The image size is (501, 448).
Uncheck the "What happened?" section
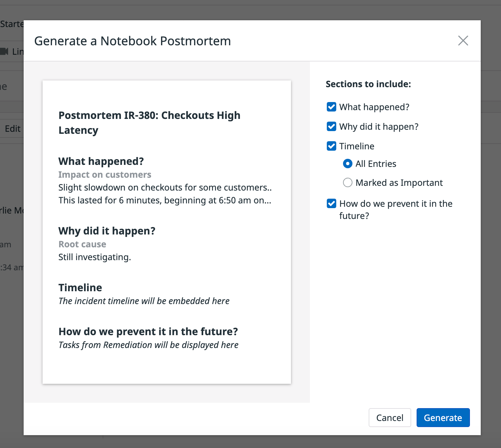click(x=331, y=107)
